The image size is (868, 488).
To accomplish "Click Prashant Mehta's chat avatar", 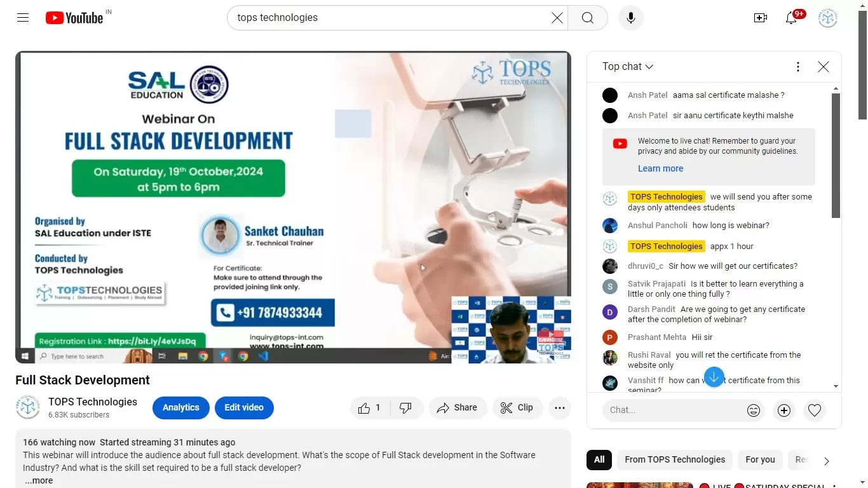I will [x=610, y=337].
